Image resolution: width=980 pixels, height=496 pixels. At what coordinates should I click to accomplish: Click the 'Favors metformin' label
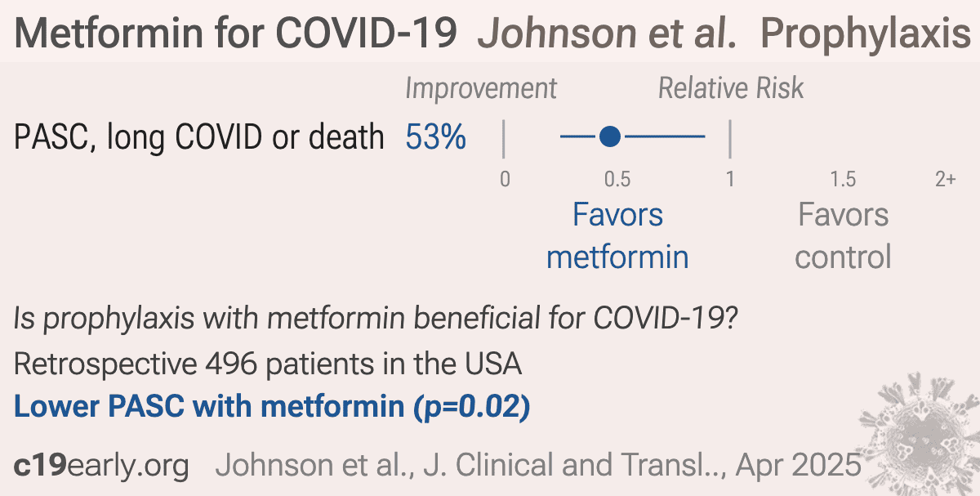click(617, 236)
